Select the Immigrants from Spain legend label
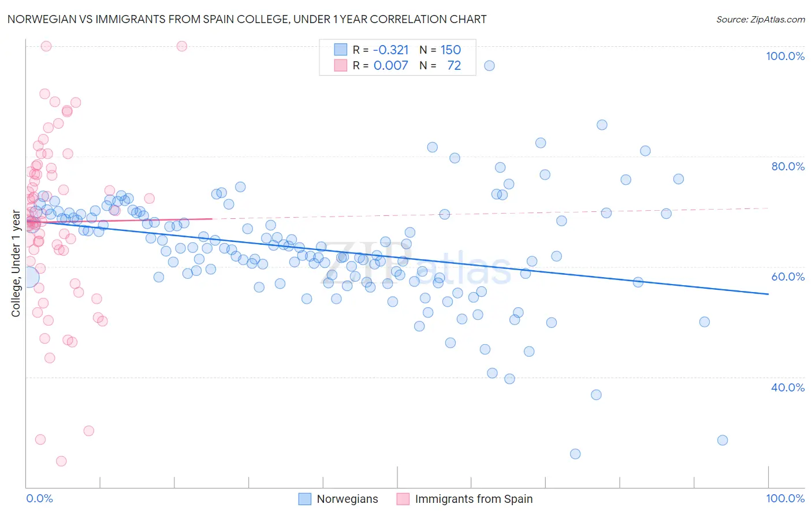The height and width of the screenshot is (515, 812). point(474,499)
